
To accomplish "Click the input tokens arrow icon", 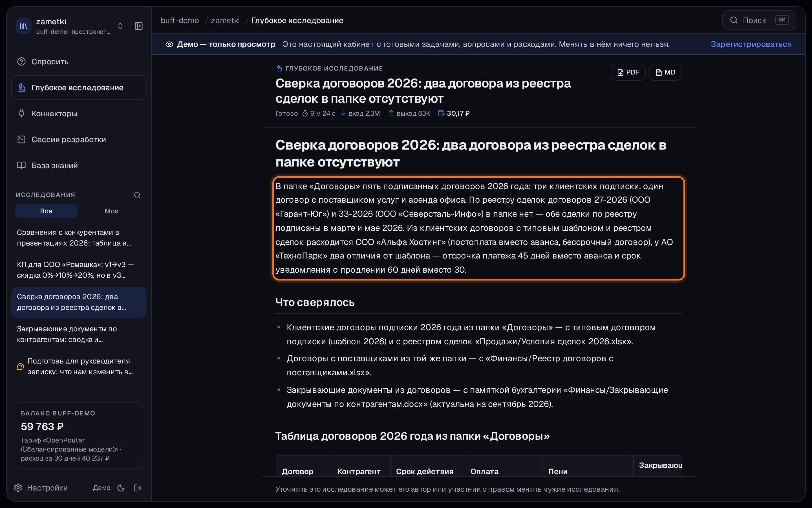I will click(343, 113).
